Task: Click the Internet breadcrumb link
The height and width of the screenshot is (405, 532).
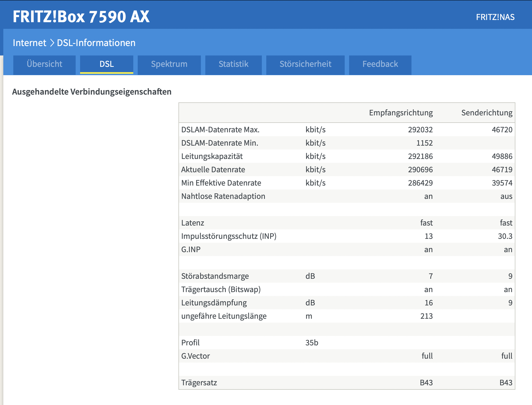Action: coord(29,43)
